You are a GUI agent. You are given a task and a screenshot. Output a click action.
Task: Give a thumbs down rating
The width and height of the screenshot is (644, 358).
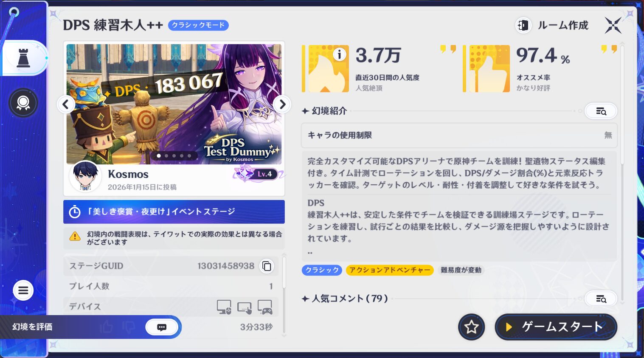pyautogui.click(x=128, y=327)
